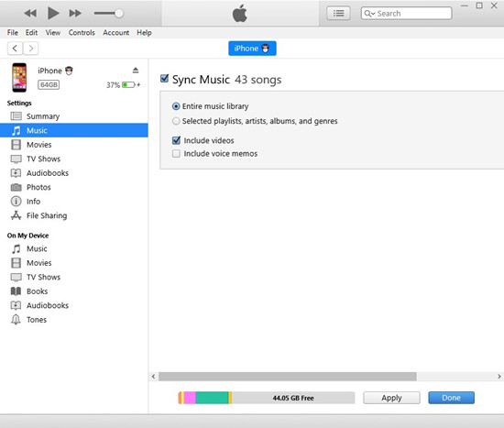Click the Apply button
This screenshot has width=504, height=428.
click(x=391, y=398)
